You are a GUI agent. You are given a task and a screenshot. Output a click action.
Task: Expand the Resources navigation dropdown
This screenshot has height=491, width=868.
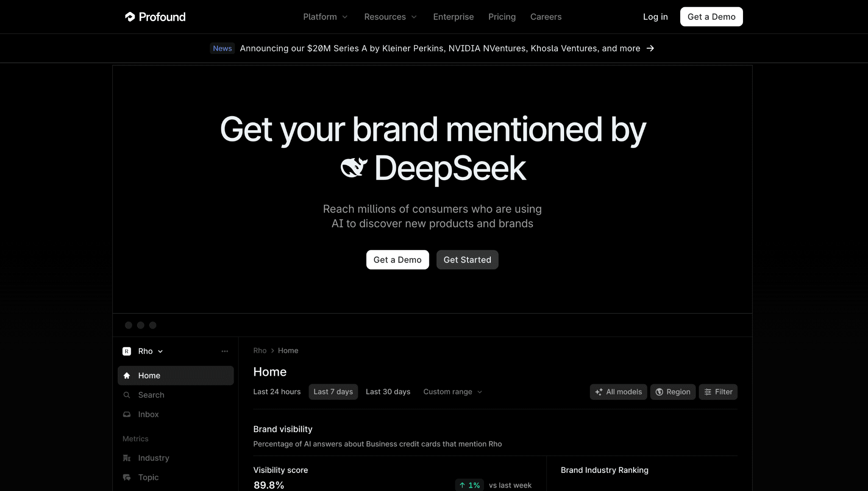[x=390, y=17]
